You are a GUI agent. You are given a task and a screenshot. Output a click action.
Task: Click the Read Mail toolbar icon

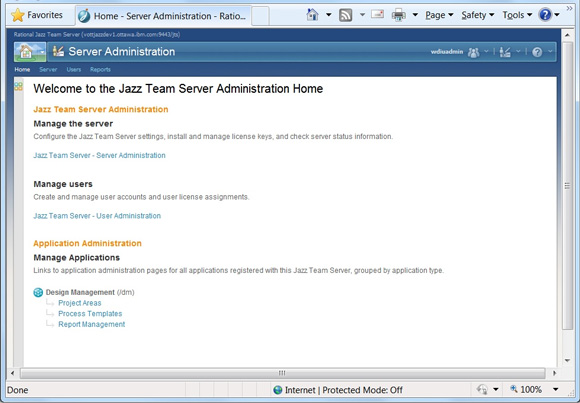coord(377,14)
